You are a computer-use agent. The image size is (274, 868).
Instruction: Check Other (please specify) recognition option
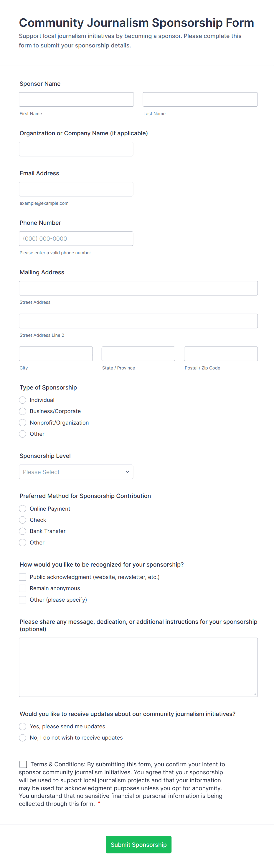[23, 600]
